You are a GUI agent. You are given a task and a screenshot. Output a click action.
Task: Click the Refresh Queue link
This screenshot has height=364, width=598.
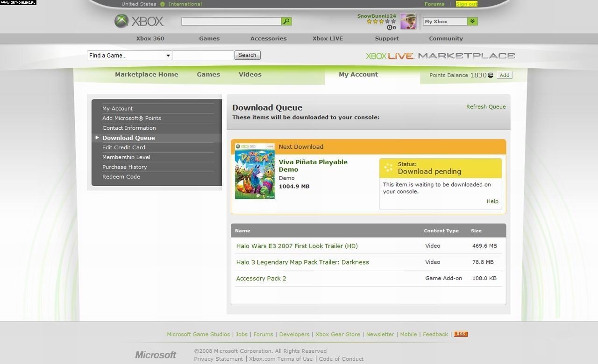pos(485,107)
